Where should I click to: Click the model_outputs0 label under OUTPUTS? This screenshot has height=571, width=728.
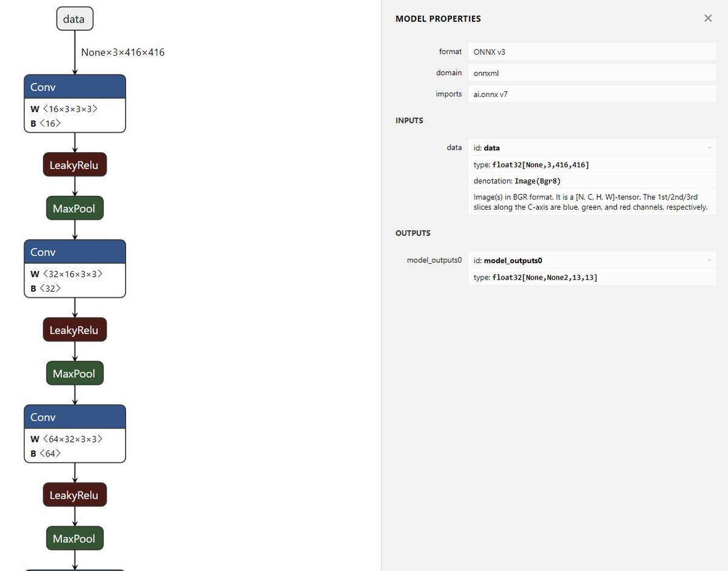pyautogui.click(x=434, y=260)
